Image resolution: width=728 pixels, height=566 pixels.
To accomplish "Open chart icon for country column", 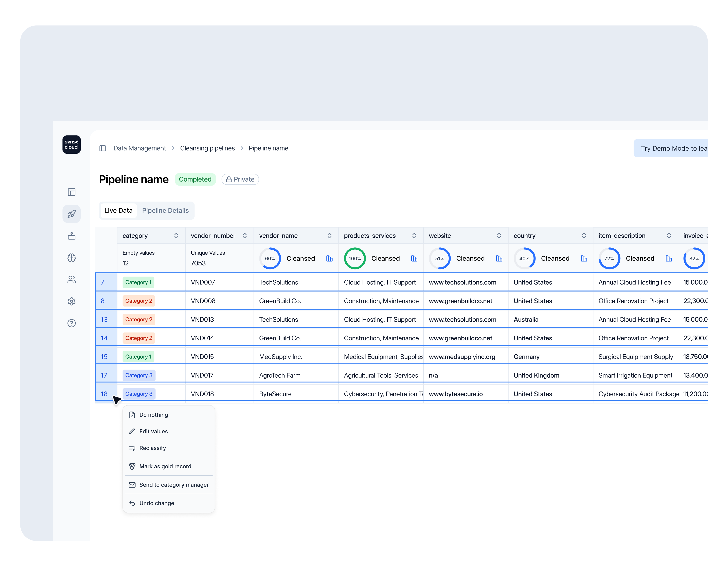I will click(584, 259).
